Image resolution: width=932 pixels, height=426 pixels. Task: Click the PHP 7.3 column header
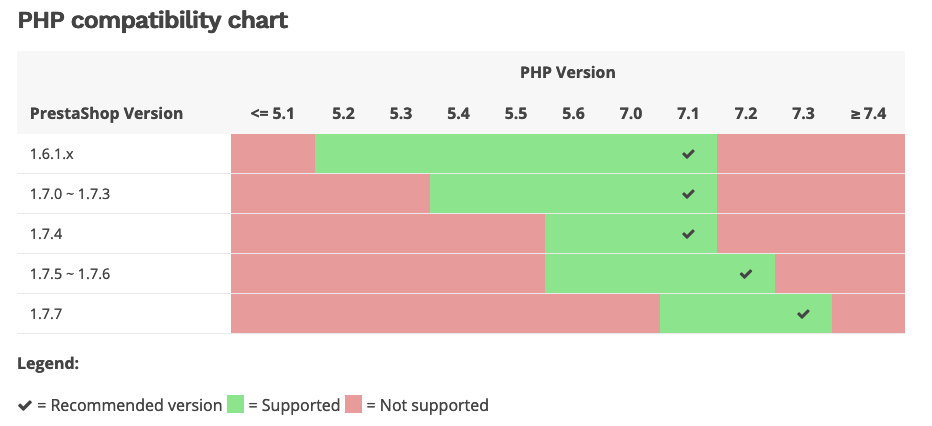[803, 114]
